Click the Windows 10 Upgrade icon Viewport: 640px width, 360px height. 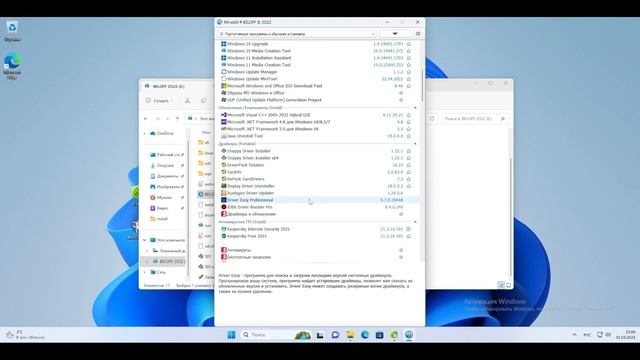[224, 44]
